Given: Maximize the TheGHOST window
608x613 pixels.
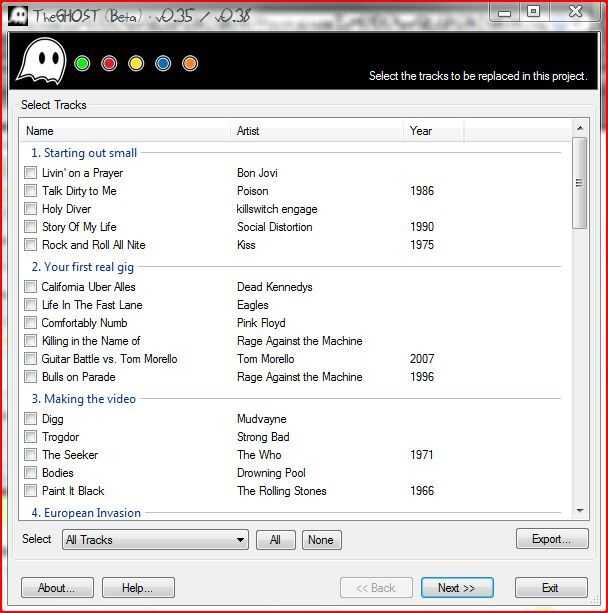Looking at the screenshot, I should pos(534,11).
